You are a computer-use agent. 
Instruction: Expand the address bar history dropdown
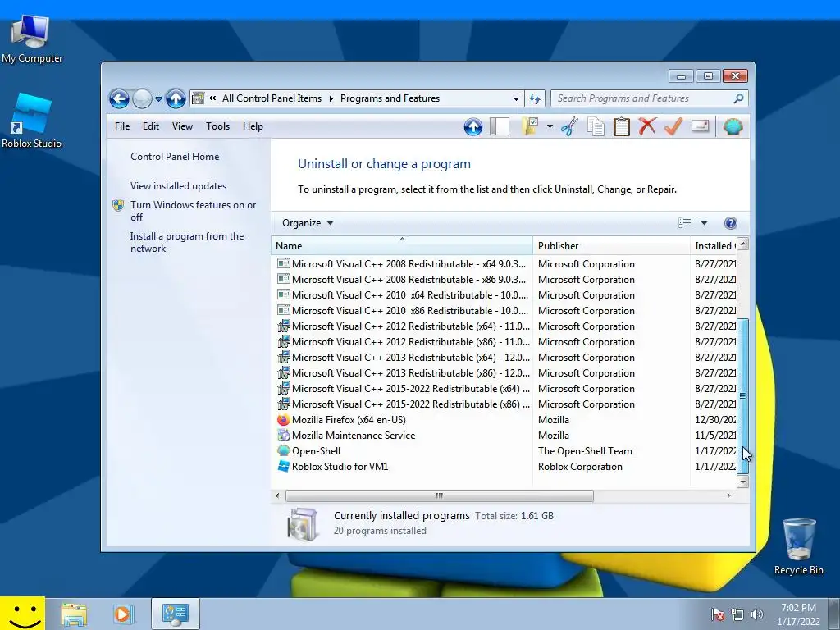pyautogui.click(x=516, y=98)
